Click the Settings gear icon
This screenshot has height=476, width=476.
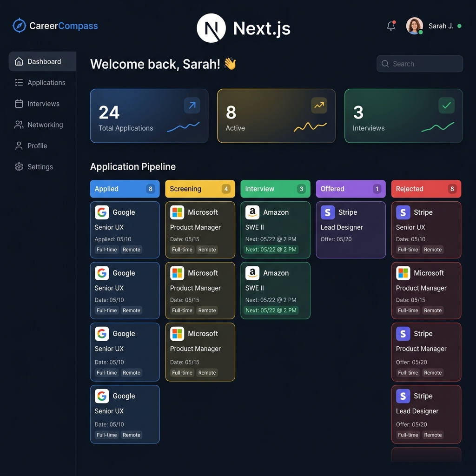coord(19,167)
